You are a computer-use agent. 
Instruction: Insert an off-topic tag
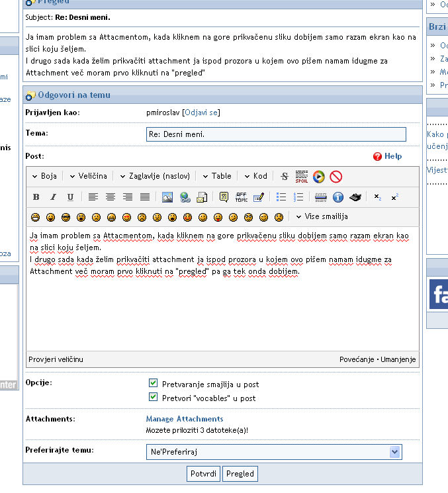tap(242, 197)
